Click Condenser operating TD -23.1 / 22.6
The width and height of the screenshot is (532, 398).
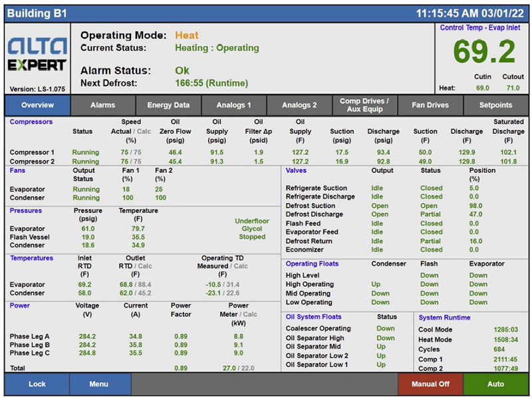pos(223,293)
